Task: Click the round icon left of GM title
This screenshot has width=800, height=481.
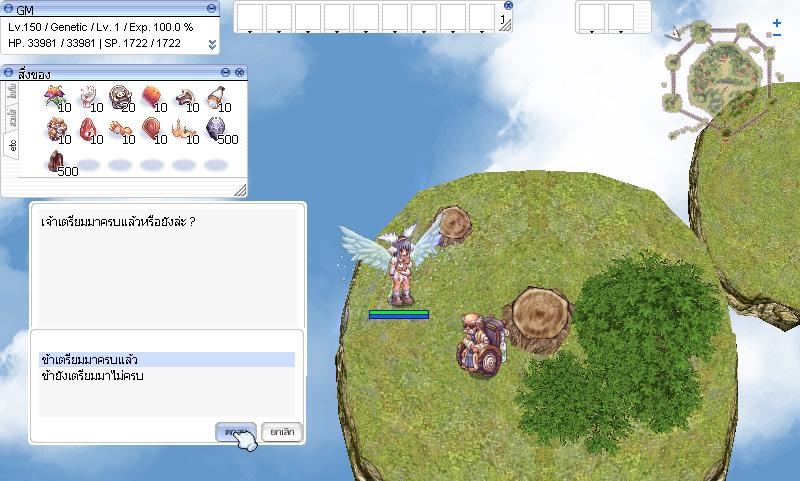Action: 9,9
